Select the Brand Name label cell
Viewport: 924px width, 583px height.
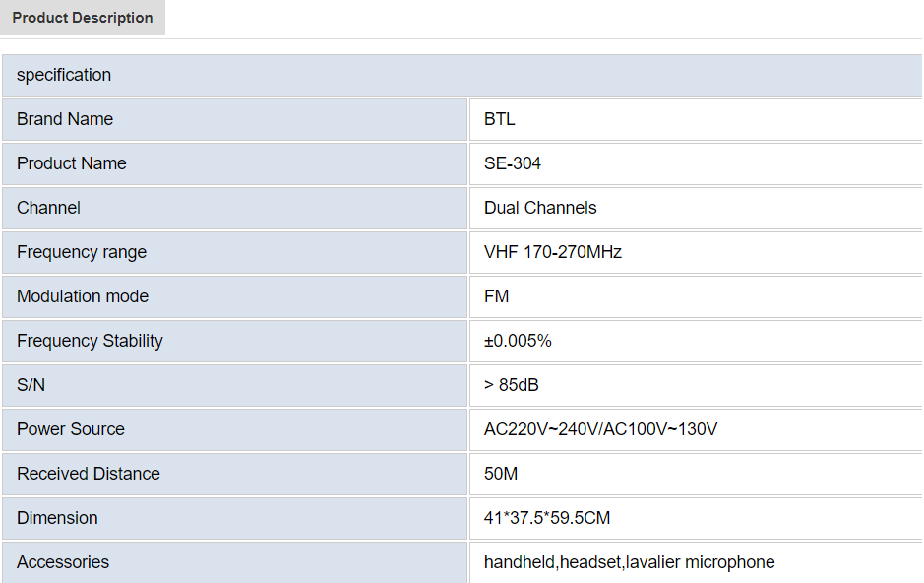pos(234,120)
